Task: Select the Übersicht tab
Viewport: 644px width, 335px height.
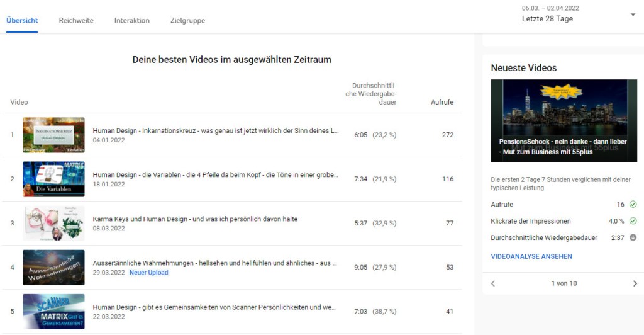Action: tap(22, 20)
